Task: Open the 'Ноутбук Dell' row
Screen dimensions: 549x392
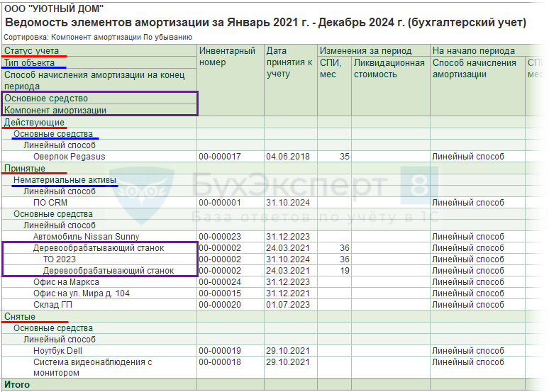Action: (99, 351)
